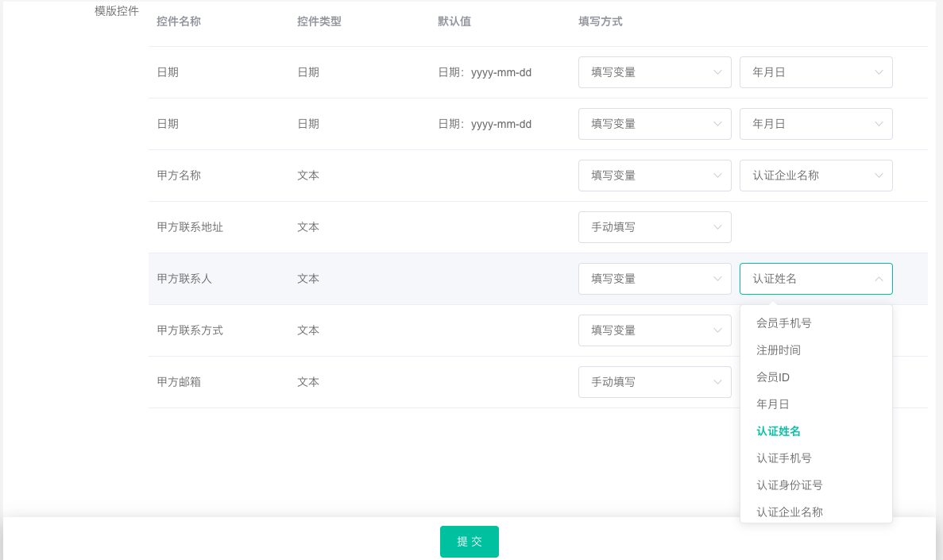Viewport: 943px width, 560px height.
Task: Choose 会员ID option in the list
Action: point(773,377)
